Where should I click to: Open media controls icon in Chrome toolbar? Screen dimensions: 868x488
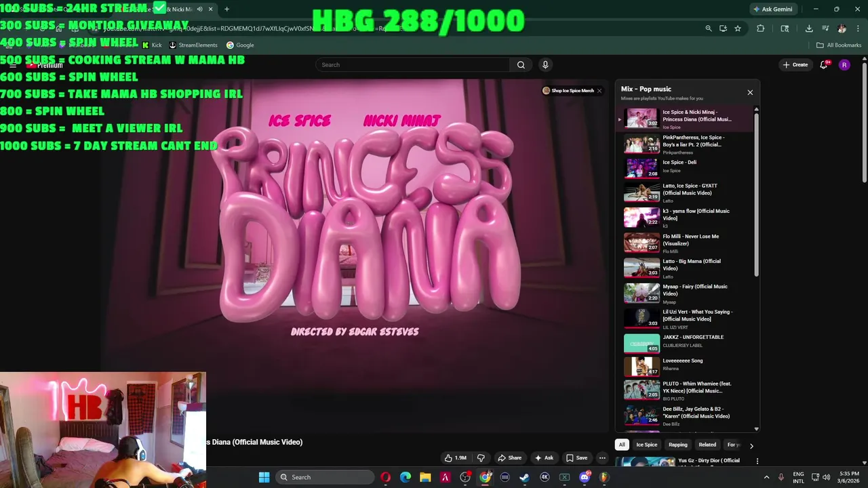[825, 28]
